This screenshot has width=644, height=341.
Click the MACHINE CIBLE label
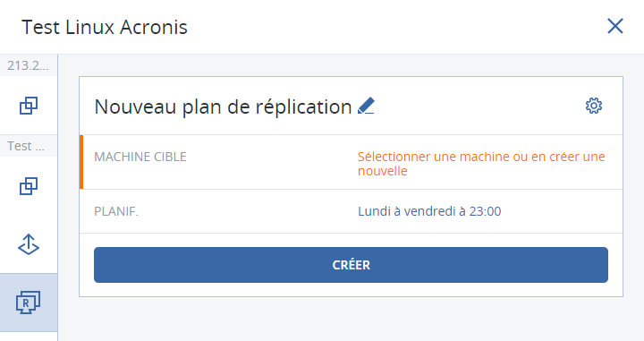point(140,157)
